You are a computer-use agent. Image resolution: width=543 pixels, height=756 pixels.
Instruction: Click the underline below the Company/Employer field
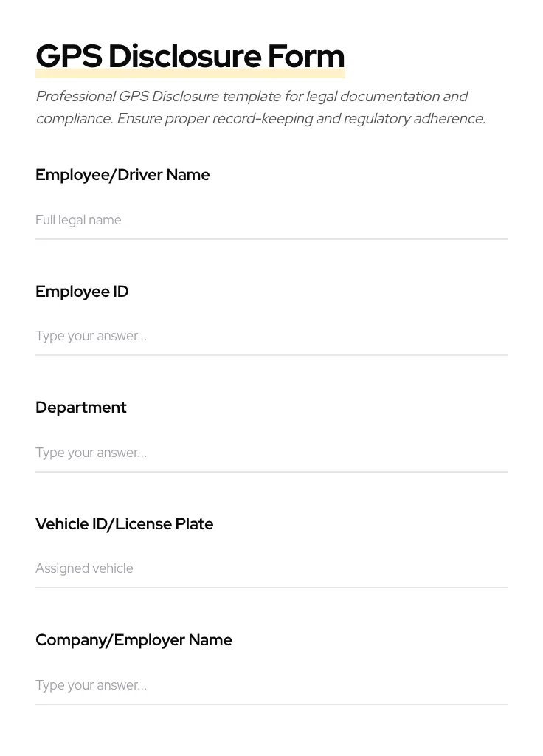pyautogui.click(x=271, y=704)
